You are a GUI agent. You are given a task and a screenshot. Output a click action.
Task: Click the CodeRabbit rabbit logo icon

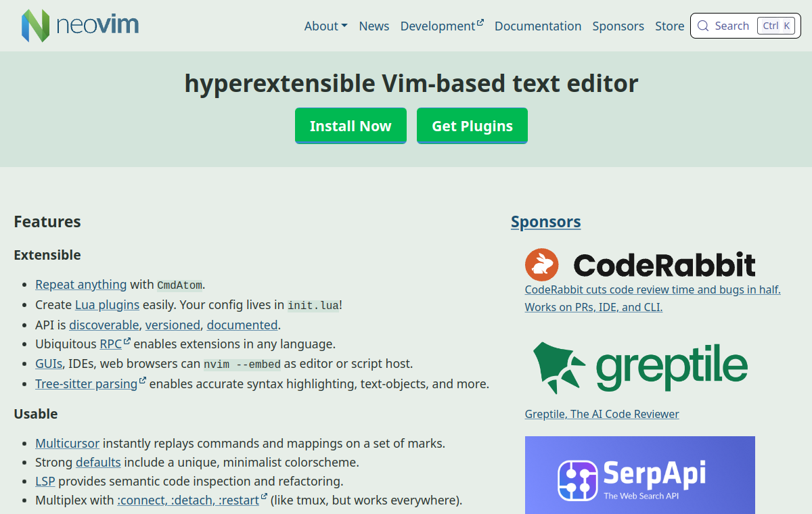tap(542, 264)
